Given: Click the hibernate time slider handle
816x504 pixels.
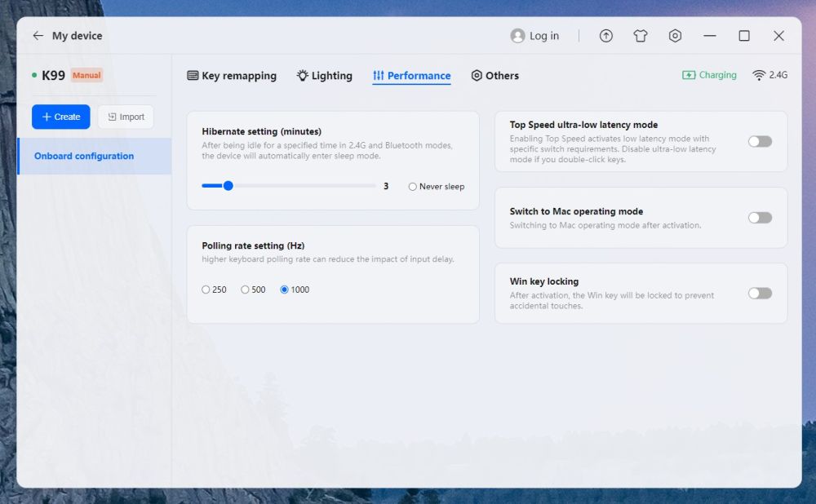Looking at the screenshot, I should coord(228,186).
